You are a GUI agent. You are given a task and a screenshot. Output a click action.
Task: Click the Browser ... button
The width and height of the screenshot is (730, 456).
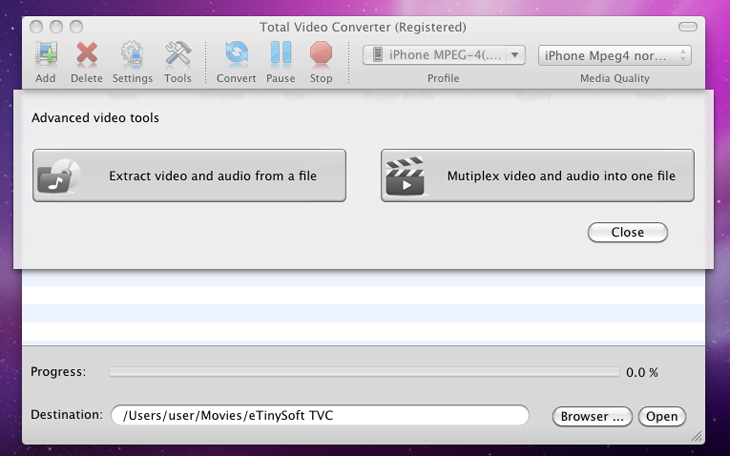click(592, 416)
